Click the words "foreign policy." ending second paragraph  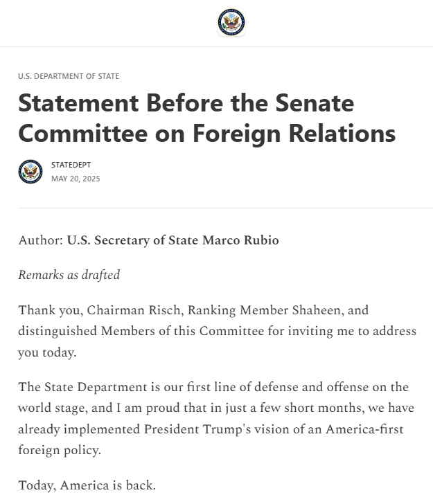pyautogui.click(x=60, y=451)
